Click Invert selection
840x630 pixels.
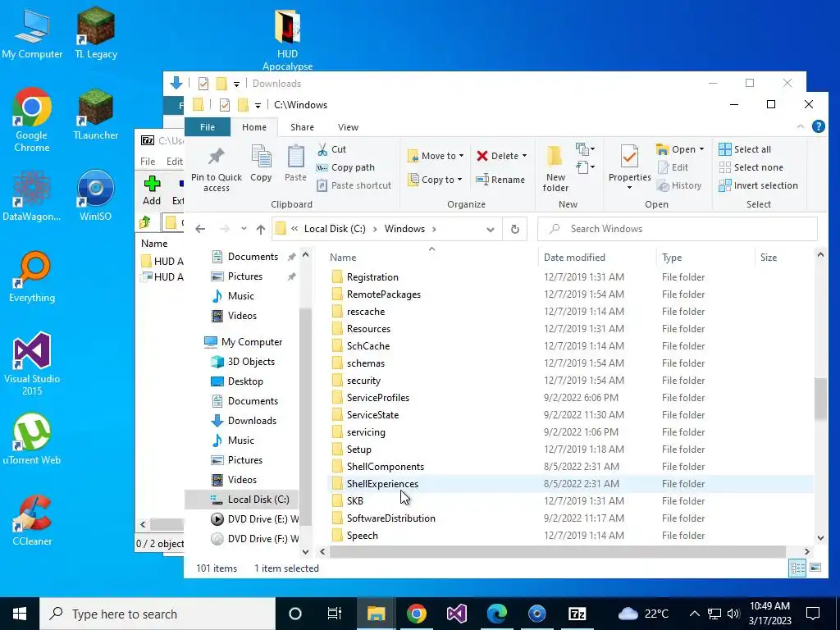tap(758, 185)
